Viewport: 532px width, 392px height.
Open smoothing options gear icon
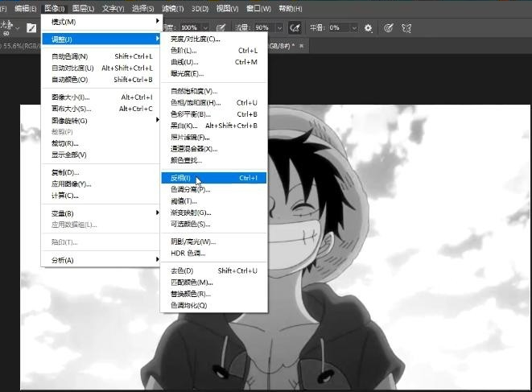(x=368, y=27)
